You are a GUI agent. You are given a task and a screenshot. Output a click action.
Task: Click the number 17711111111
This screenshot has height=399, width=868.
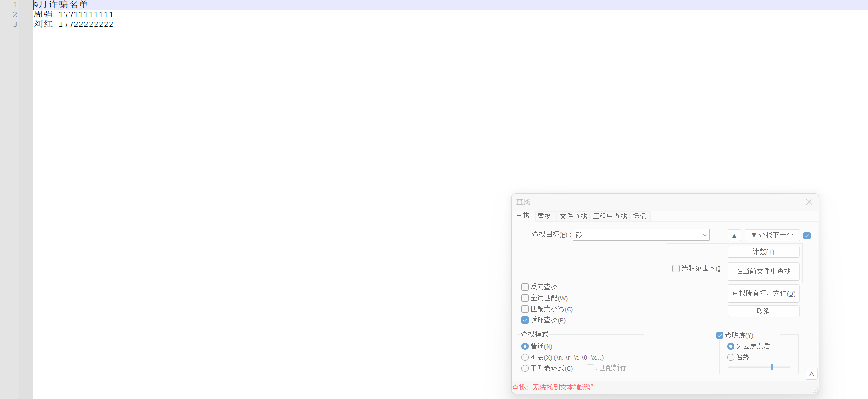coord(86,15)
